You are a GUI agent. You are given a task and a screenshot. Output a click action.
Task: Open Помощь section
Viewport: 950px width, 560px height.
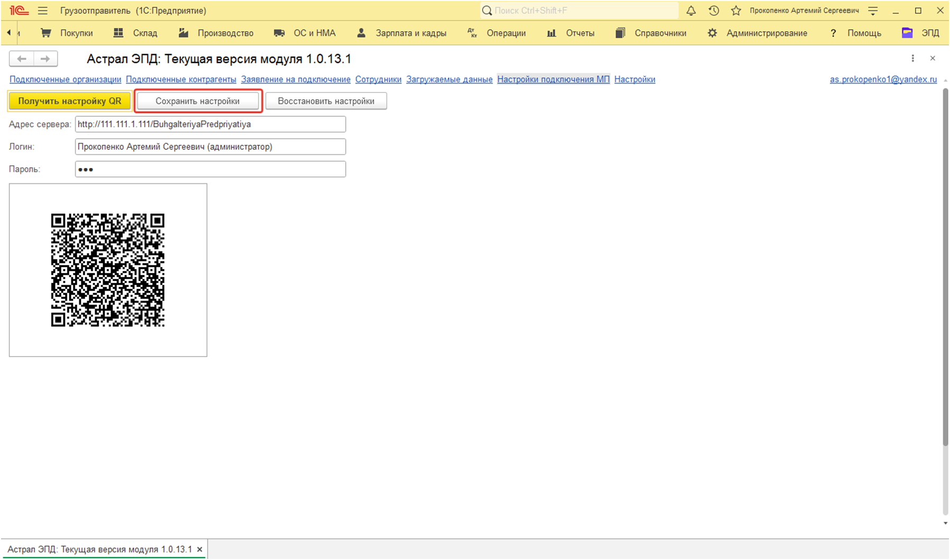point(864,33)
